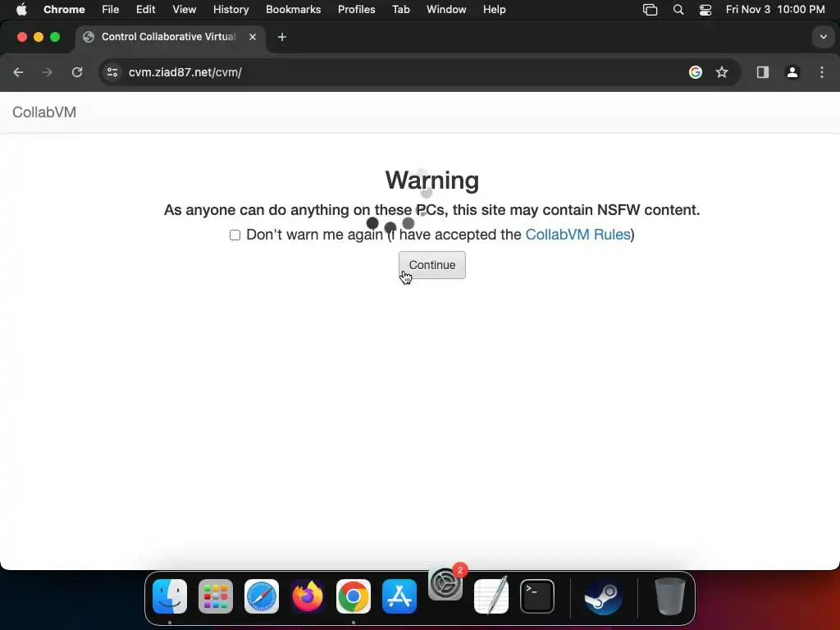Close the Control Collaborative Virtual tab
The height and width of the screenshot is (630, 840).
point(253,37)
